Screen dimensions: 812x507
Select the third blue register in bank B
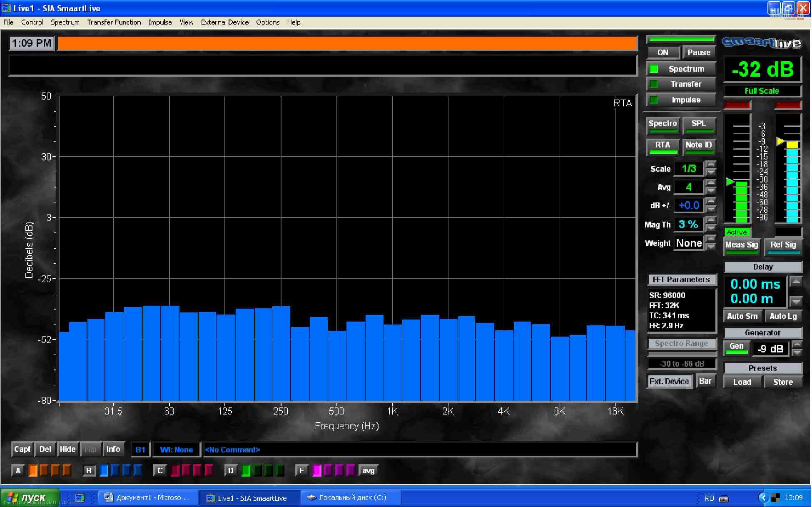point(126,470)
